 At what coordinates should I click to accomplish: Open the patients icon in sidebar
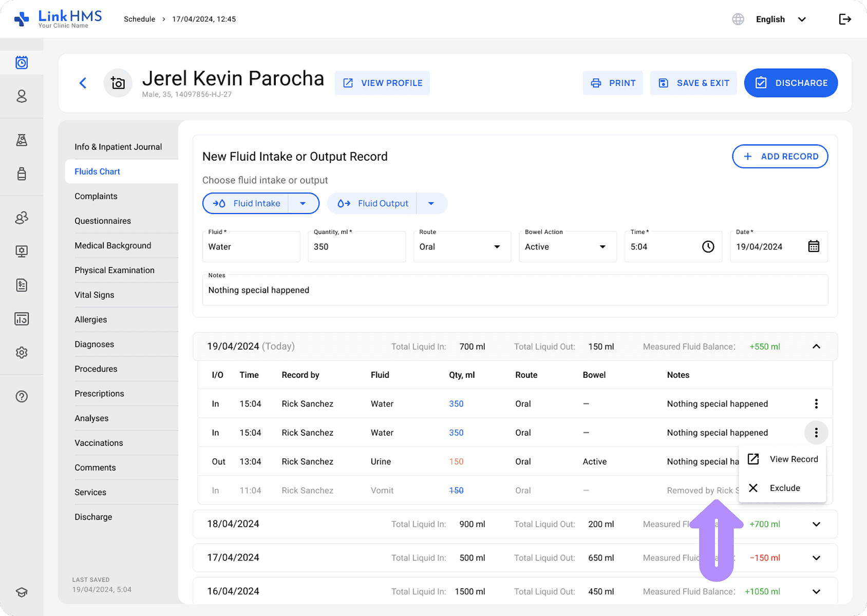[x=22, y=97]
